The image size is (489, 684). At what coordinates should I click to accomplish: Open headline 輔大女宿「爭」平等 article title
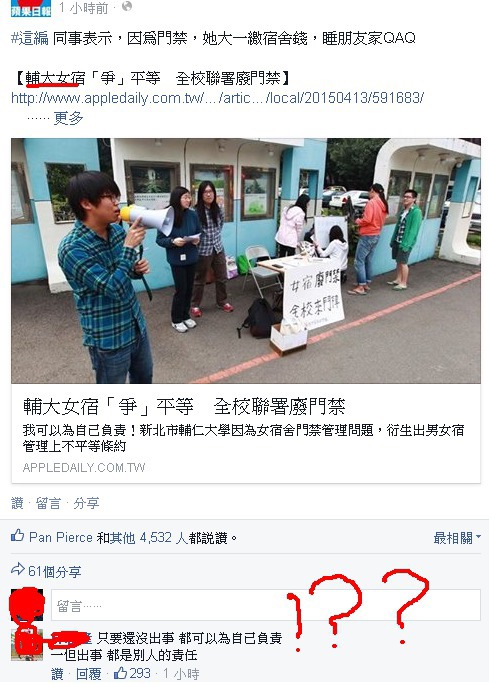(x=184, y=407)
